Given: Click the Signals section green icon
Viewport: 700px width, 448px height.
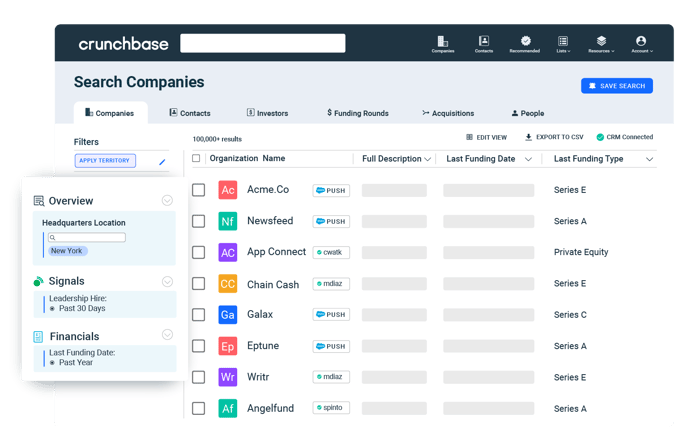Looking at the screenshot, I should 38,281.
